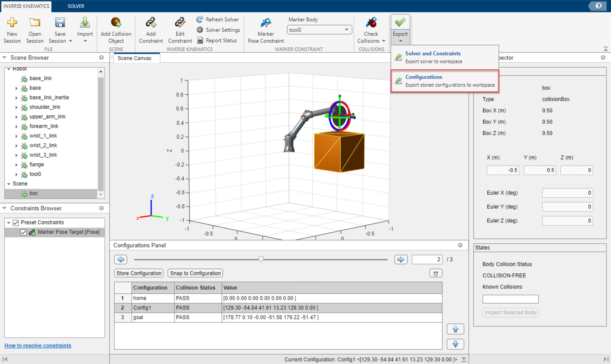Click the configuration index slider

[x=261, y=259]
